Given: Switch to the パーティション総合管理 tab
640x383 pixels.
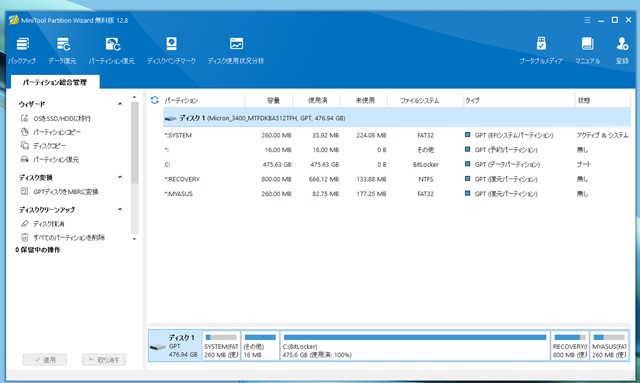Looking at the screenshot, I should pyautogui.click(x=55, y=82).
